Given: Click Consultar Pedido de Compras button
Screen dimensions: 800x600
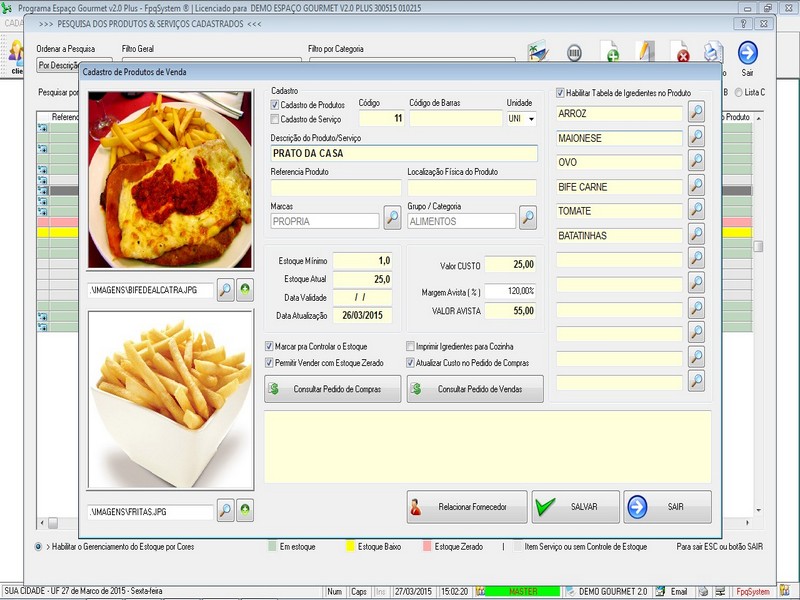Looking at the screenshot, I should pyautogui.click(x=333, y=389).
